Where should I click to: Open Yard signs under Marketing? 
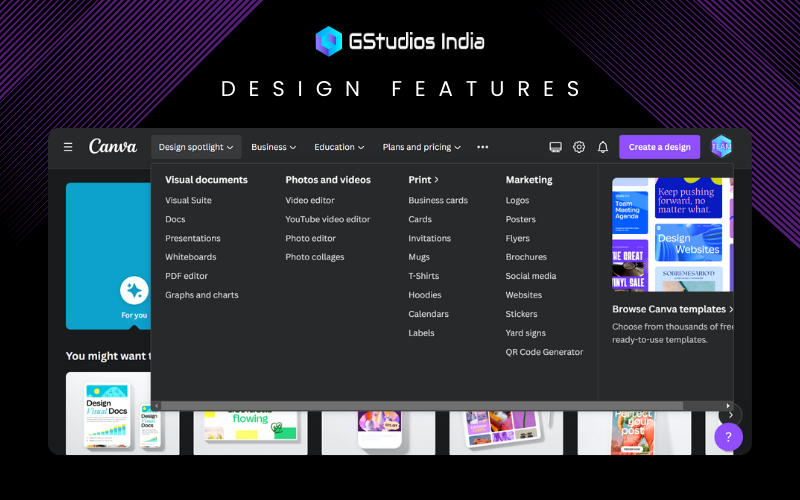coord(526,333)
